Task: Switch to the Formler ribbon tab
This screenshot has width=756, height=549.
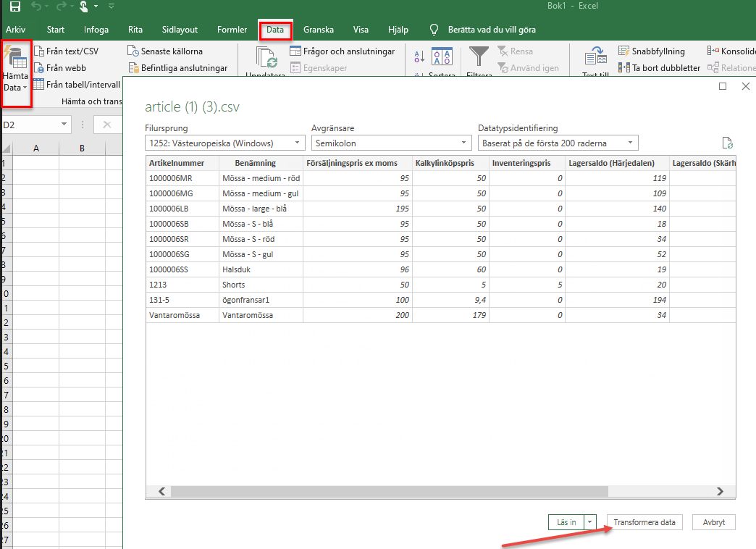Action: tap(232, 30)
